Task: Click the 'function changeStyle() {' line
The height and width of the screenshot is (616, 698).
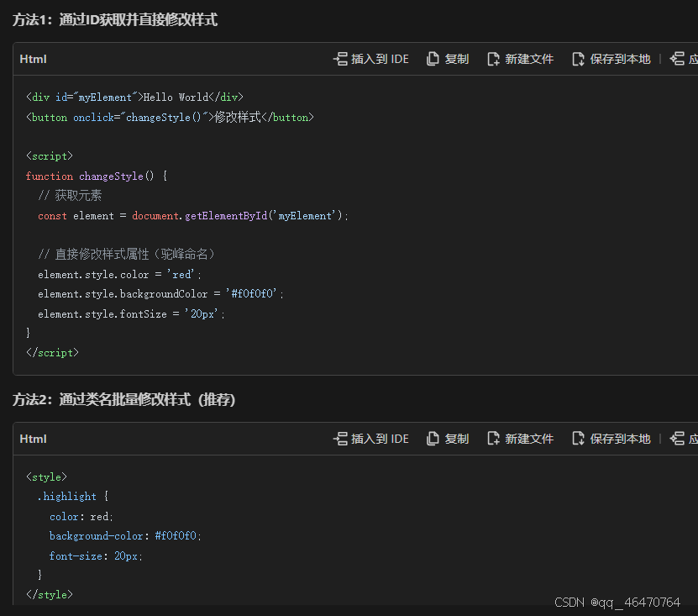Action: (x=97, y=176)
